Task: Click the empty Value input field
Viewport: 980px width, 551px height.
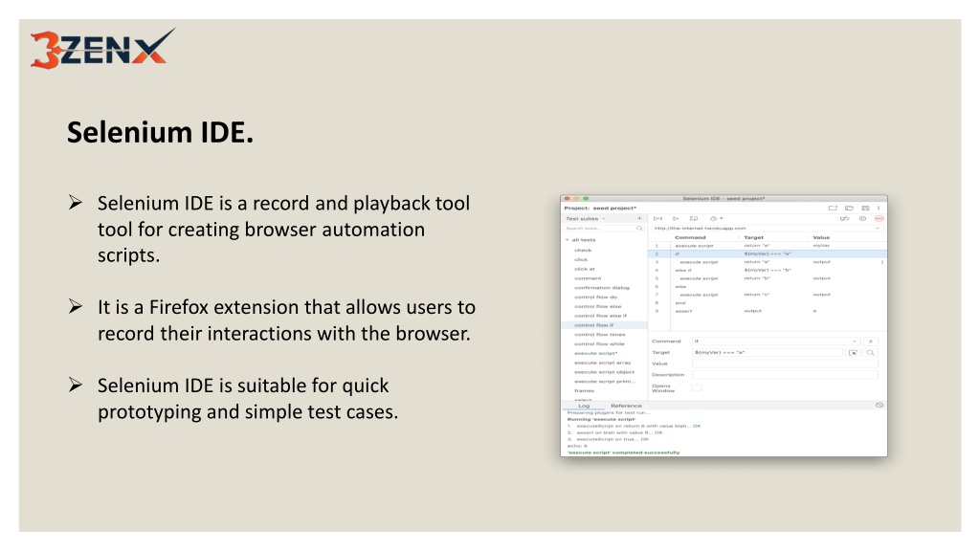Action: click(x=785, y=364)
